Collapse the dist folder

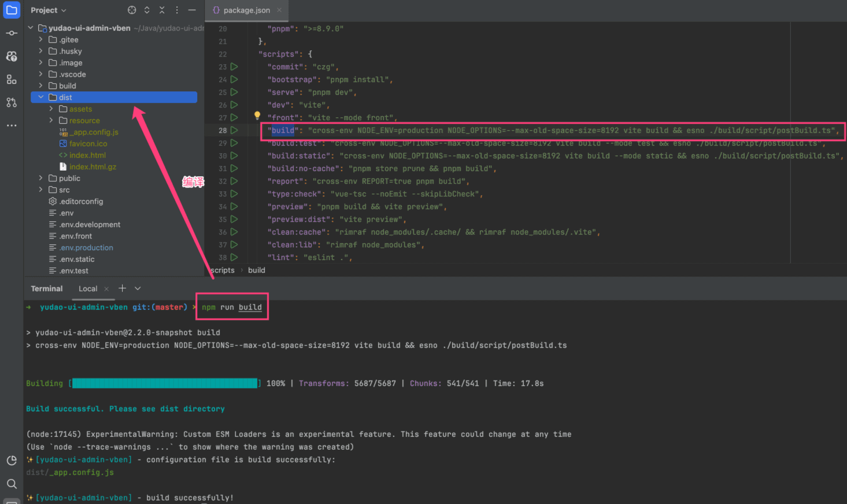[x=40, y=97]
